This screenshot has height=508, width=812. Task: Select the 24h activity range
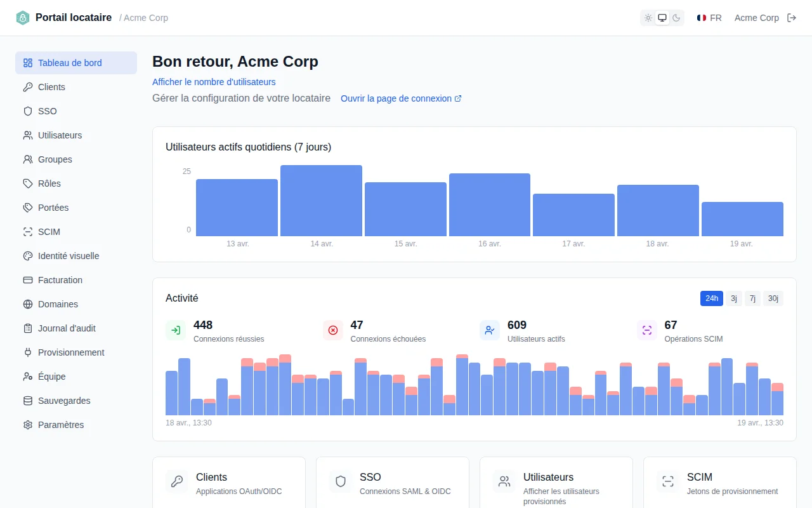point(712,298)
